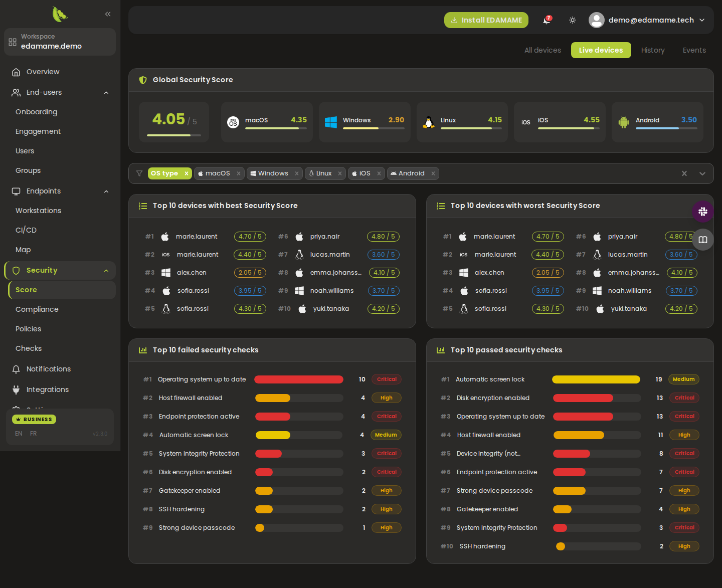Click the passed security checks chart icon
This screenshot has height=588, width=722.
[441, 350]
